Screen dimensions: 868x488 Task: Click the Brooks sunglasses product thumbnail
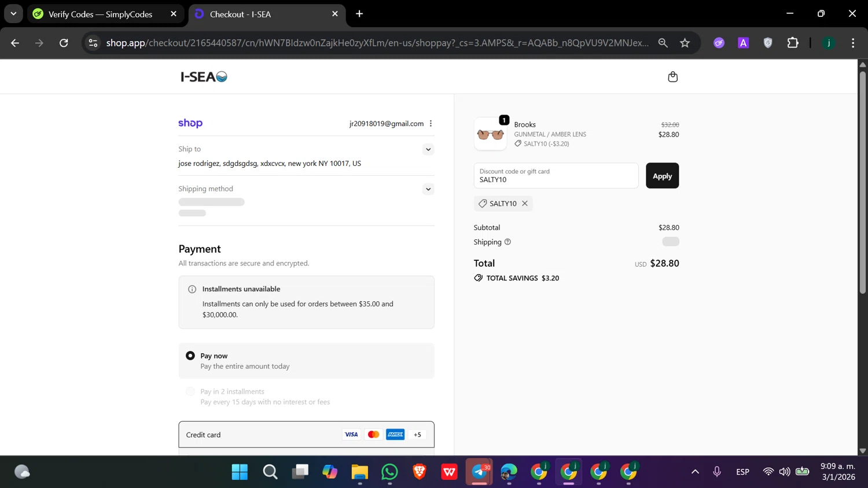490,134
